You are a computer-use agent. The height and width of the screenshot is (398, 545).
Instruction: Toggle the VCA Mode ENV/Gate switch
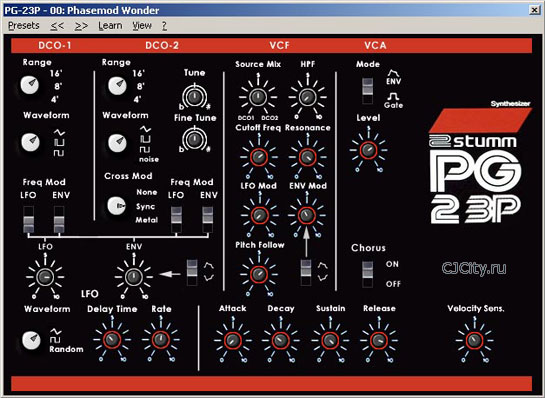(367, 91)
